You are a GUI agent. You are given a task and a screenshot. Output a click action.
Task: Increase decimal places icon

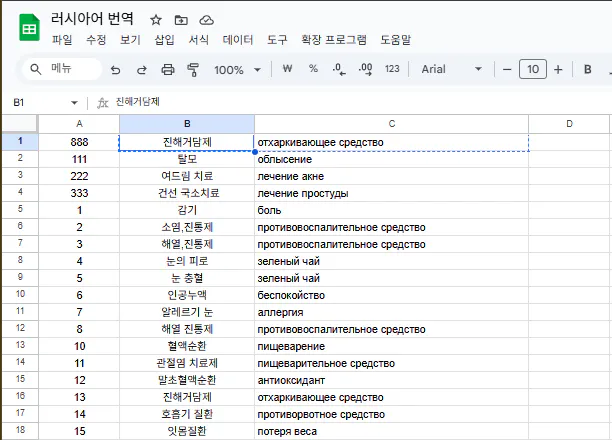365,69
